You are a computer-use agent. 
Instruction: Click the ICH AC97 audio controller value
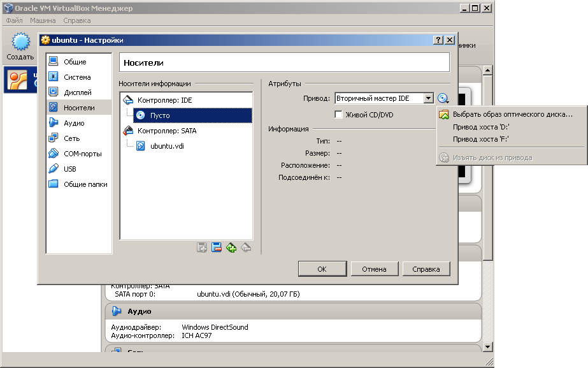pyautogui.click(x=196, y=335)
